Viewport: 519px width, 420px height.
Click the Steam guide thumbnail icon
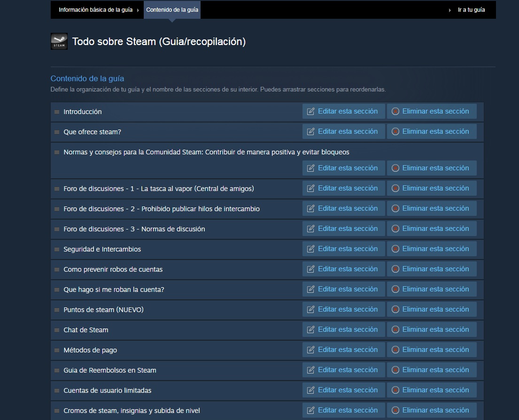click(59, 41)
